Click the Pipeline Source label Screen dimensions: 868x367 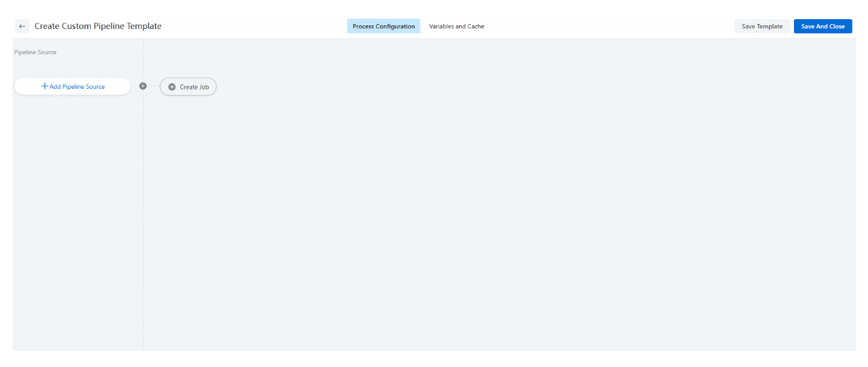[35, 52]
